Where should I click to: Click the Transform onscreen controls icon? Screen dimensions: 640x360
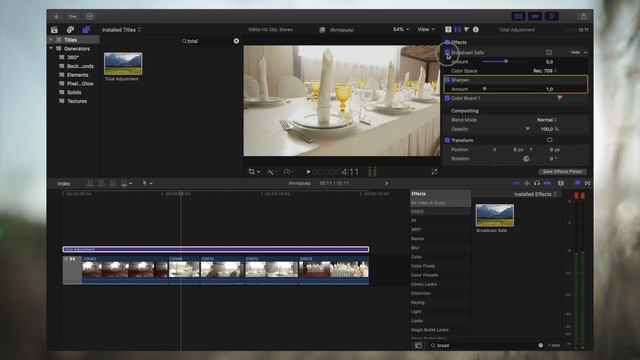[549, 140]
